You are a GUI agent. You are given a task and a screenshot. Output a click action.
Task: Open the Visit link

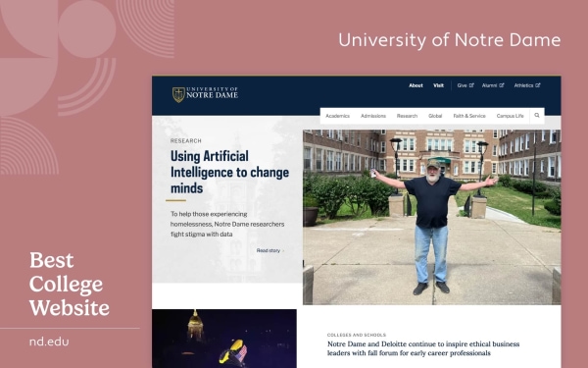(438, 85)
